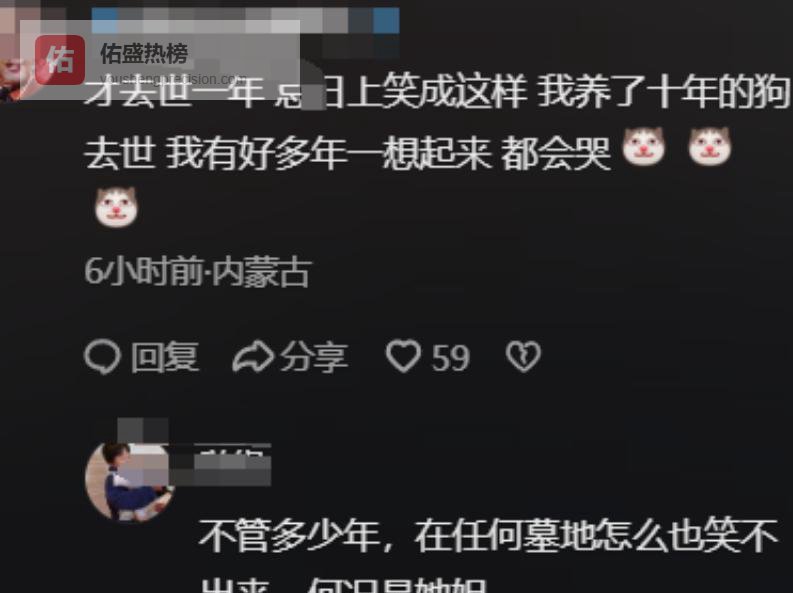Click the blurred username of the top comment
The image size is (793, 593).
(x=246, y=20)
